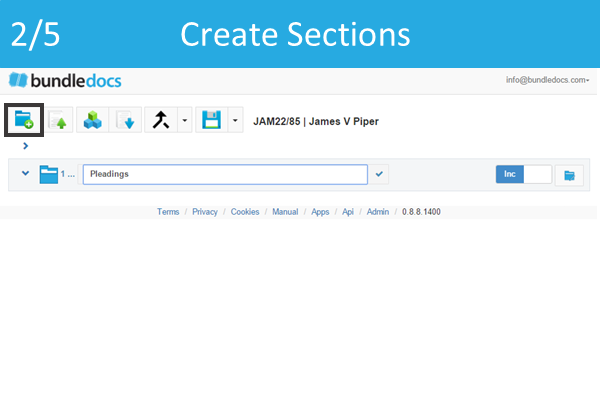600x400 pixels.
Task: Click the bundledocs logo
Action: click(x=65, y=80)
